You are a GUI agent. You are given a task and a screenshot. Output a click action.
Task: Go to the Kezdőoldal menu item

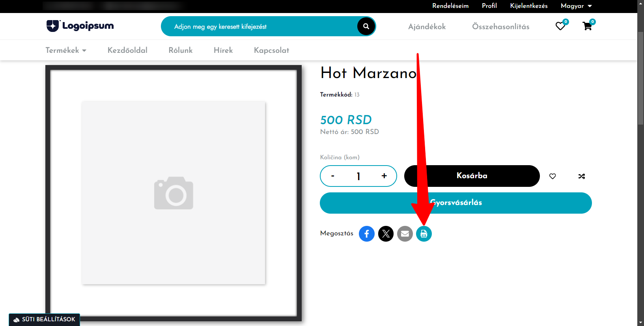point(127,50)
